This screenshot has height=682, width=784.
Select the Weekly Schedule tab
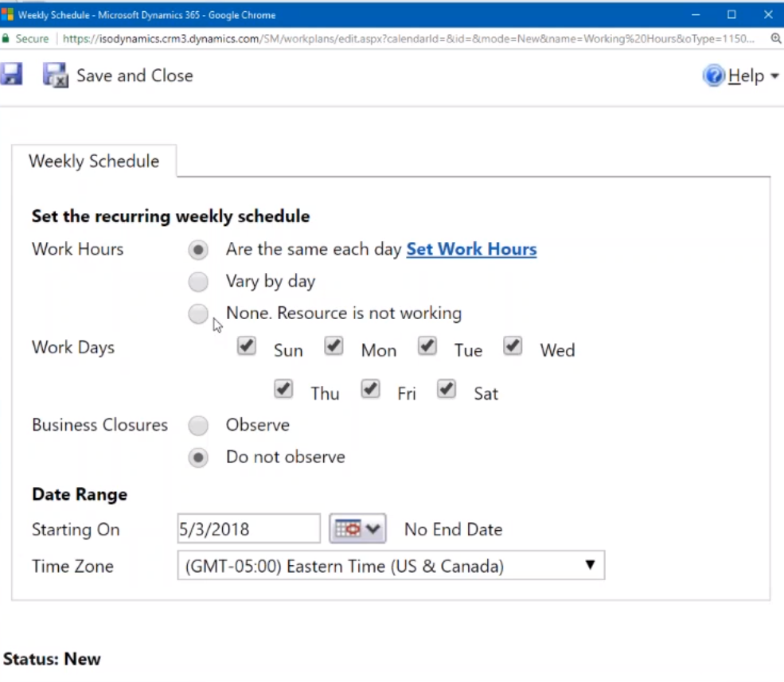94,161
